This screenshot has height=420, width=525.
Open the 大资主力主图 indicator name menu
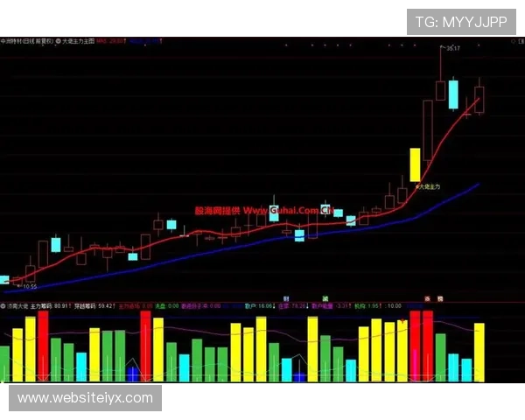pyautogui.click(x=79, y=40)
